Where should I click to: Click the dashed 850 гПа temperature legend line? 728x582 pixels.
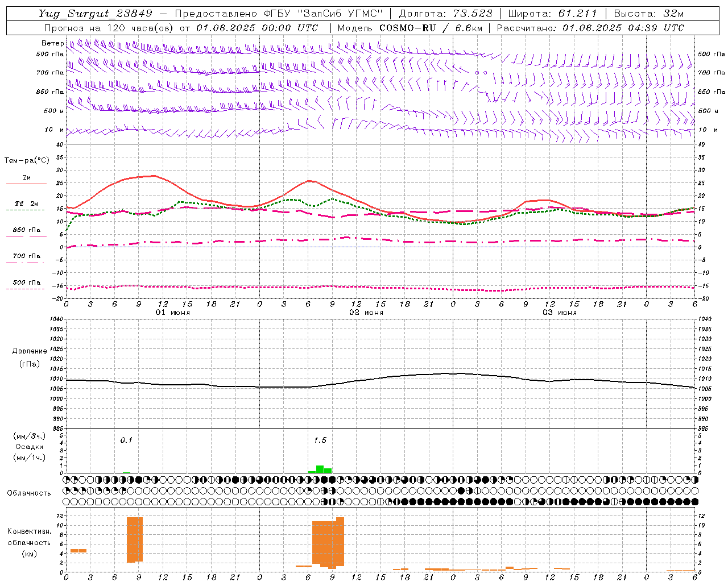(x=26, y=235)
